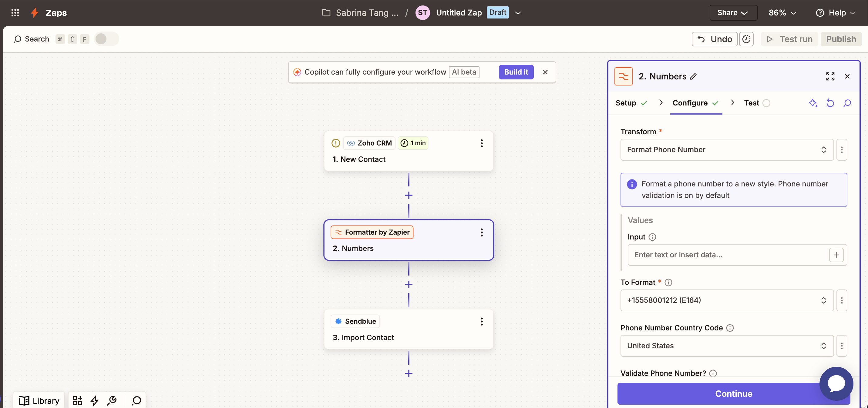Click the Continue button

[x=734, y=393]
